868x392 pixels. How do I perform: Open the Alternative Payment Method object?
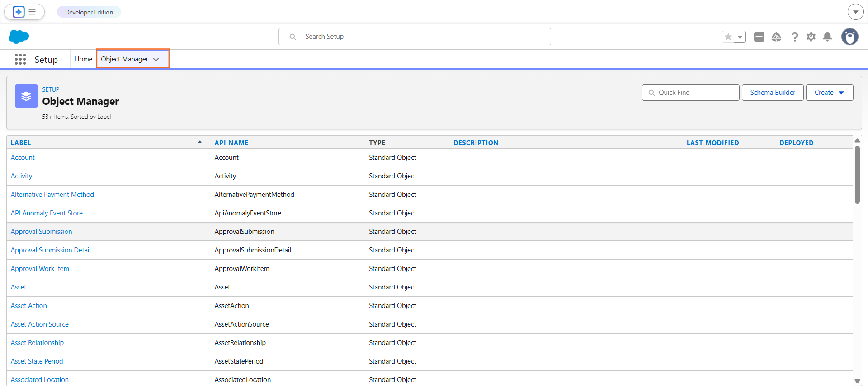pos(52,195)
